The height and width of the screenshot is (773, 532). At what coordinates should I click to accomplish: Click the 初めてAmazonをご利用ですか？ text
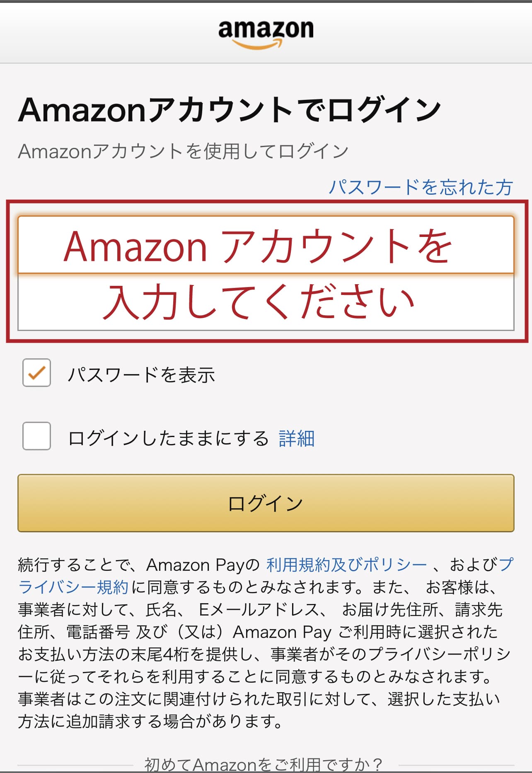(x=264, y=764)
